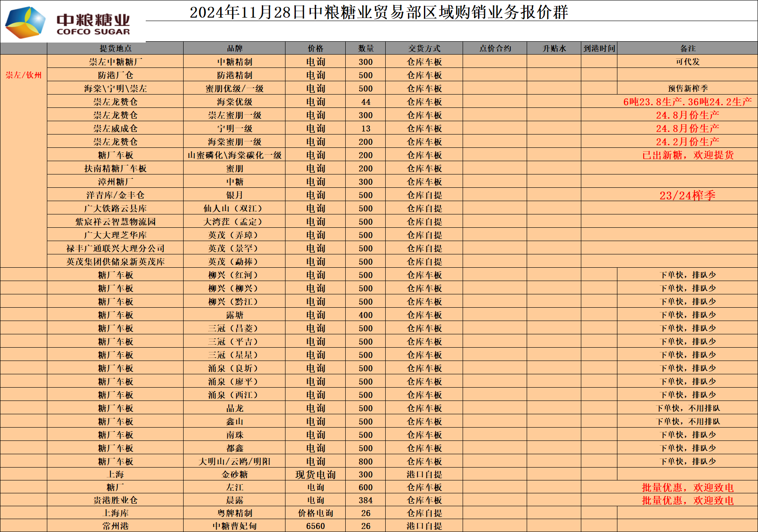Select the red 23/24榨季 remark cell

click(x=687, y=196)
